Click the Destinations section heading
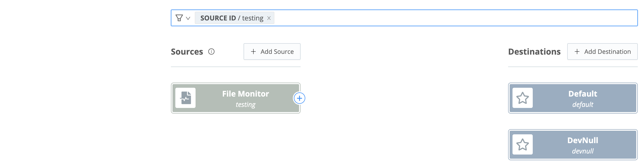 pyautogui.click(x=534, y=52)
